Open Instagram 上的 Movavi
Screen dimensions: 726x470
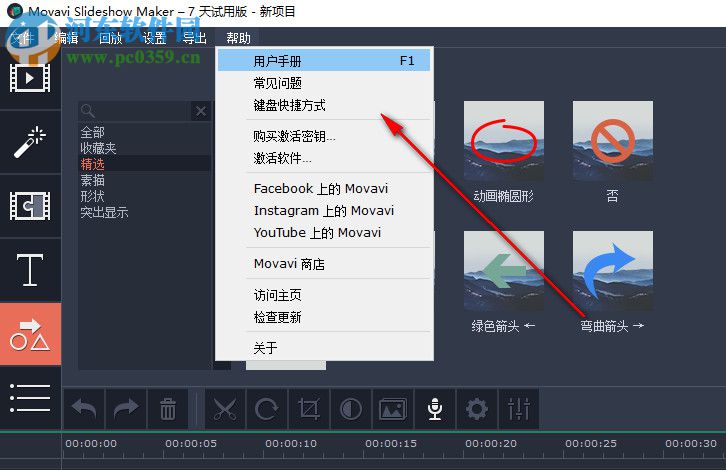point(324,211)
